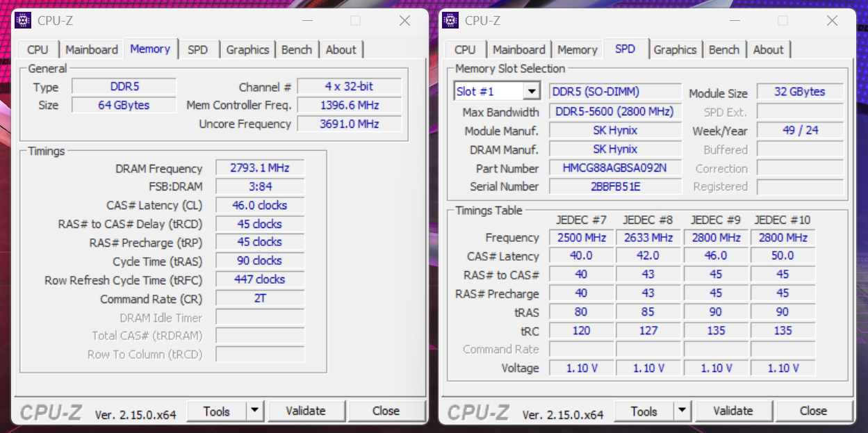Viewport: 868px width, 433px height.
Task: Open the CPU tab in the left window
Action: point(38,49)
